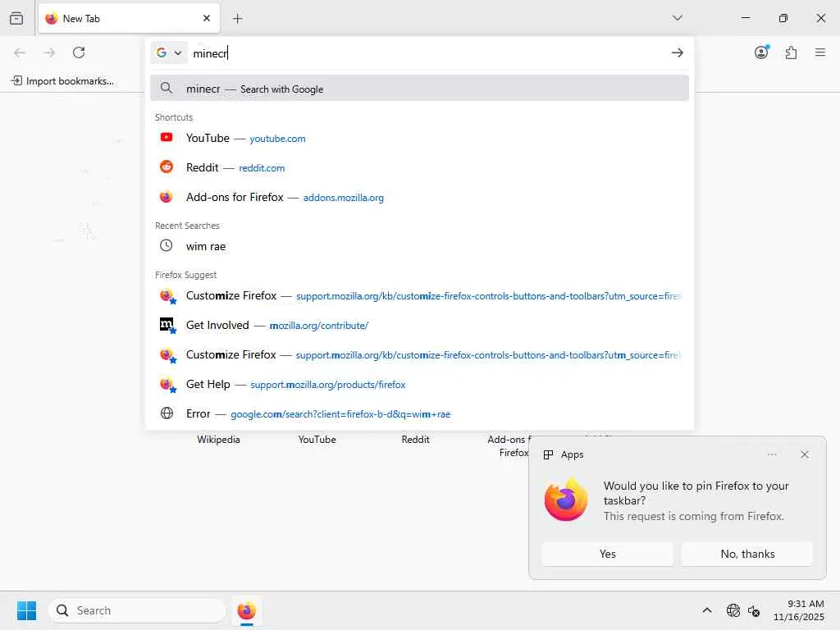Select minecr Search with Google suggestion
This screenshot has height=630, width=840.
(x=419, y=89)
